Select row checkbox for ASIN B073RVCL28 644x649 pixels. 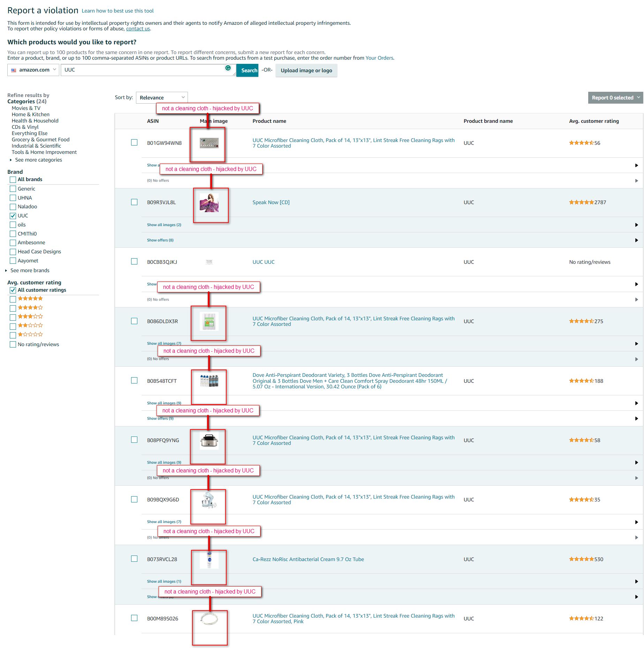tap(134, 559)
